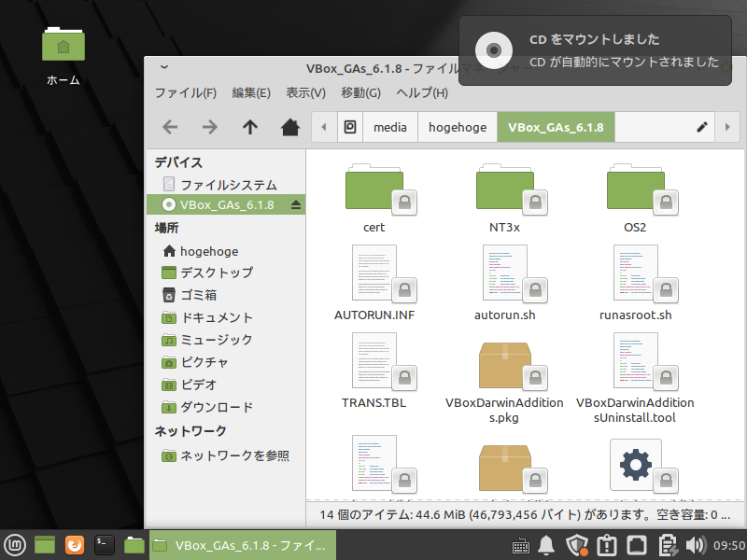This screenshot has width=747, height=560.
Task: Click the disk root icon in path bar
Action: [x=350, y=127]
